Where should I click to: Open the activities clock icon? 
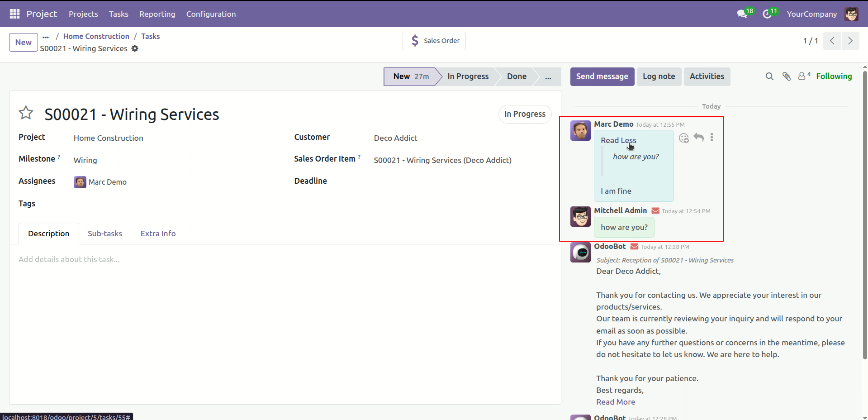pyautogui.click(x=767, y=14)
